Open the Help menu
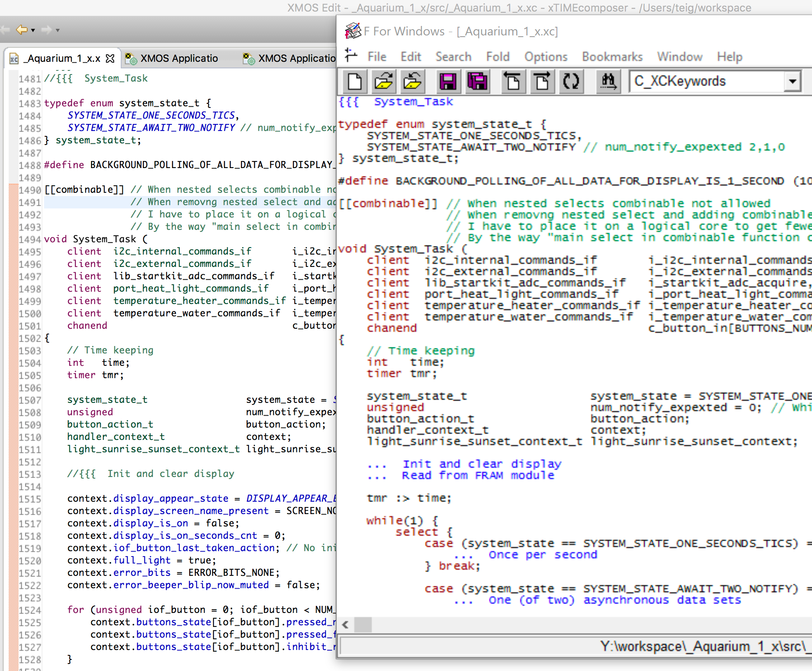 (x=730, y=56)
